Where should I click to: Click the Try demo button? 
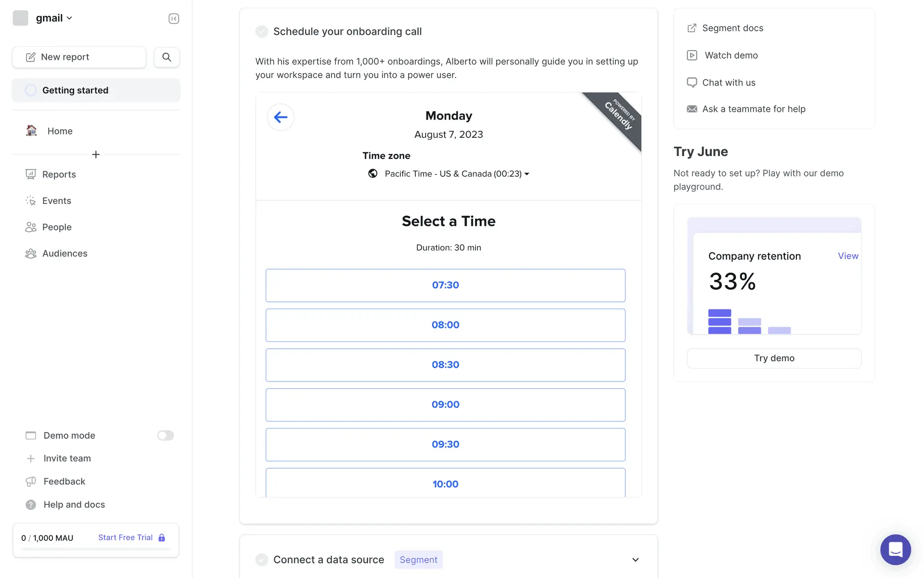tap(774, 358)
